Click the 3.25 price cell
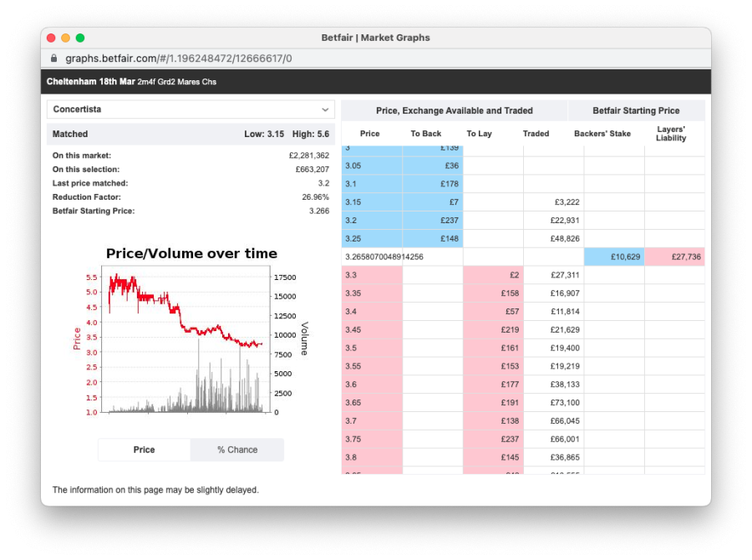The image size is (752, 560). pos(372,238)
